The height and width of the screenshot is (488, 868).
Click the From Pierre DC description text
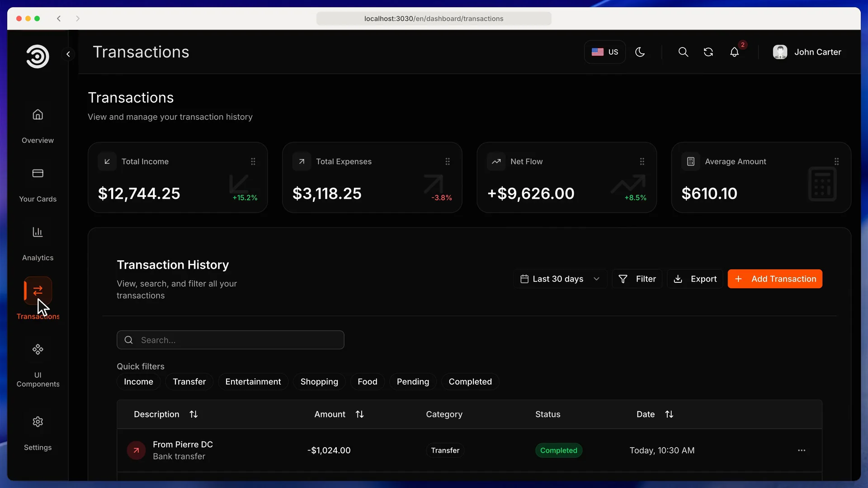183,445
